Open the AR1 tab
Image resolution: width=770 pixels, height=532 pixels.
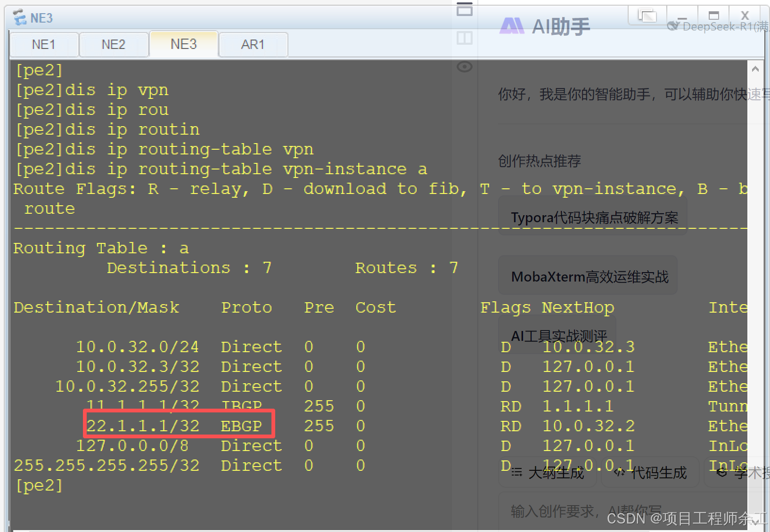[x=253, y=45]
